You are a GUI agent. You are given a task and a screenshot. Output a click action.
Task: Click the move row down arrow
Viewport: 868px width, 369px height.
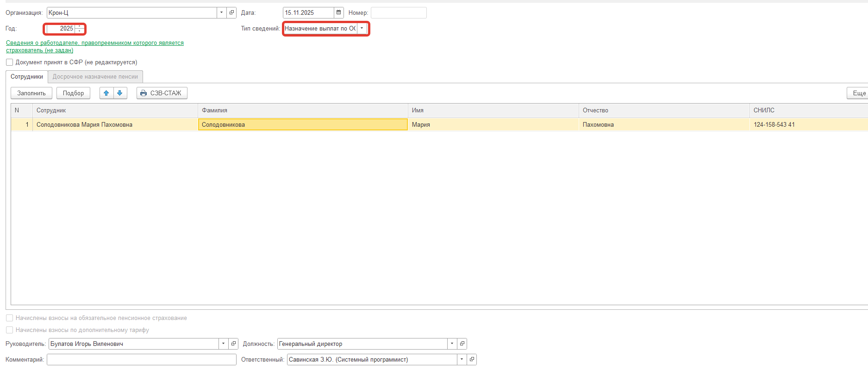(120, 93)
